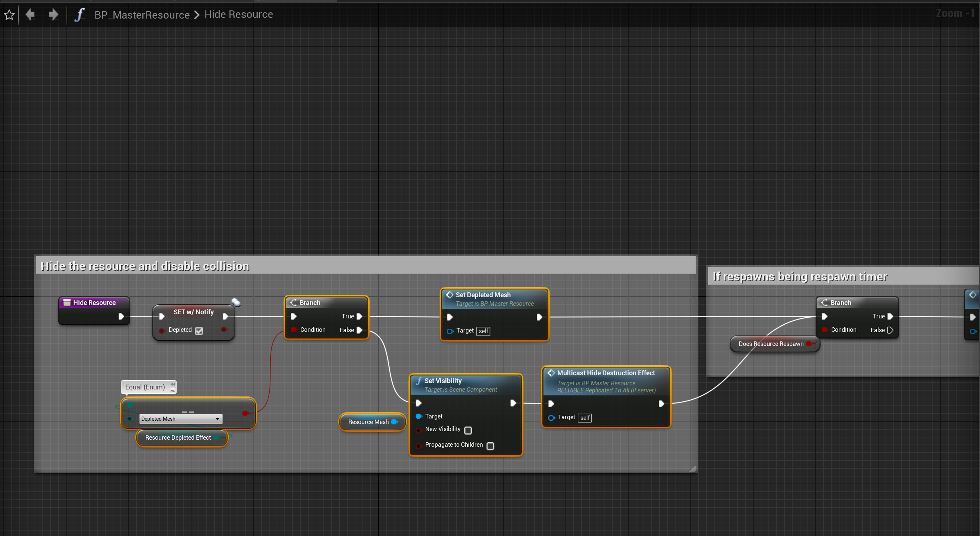980x536 pixels.
Task: Click the pin icon on Equal (Enum) comment
Action: click(173, 385)
